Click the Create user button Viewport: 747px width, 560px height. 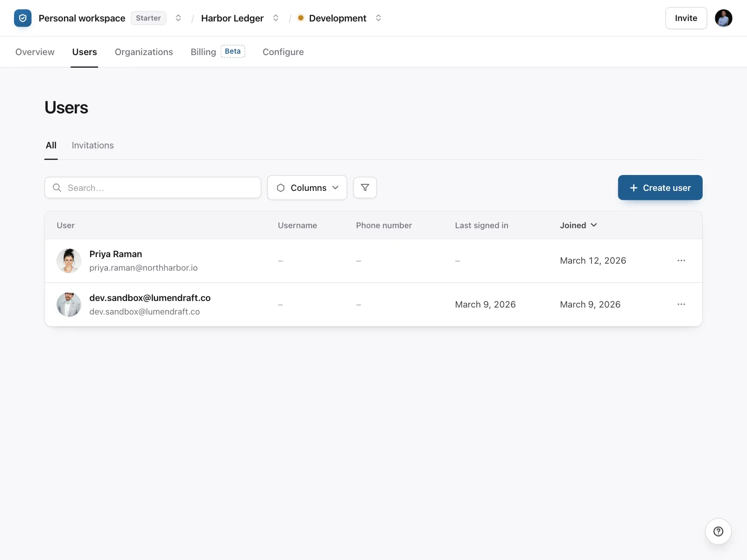tap(660, 188)
